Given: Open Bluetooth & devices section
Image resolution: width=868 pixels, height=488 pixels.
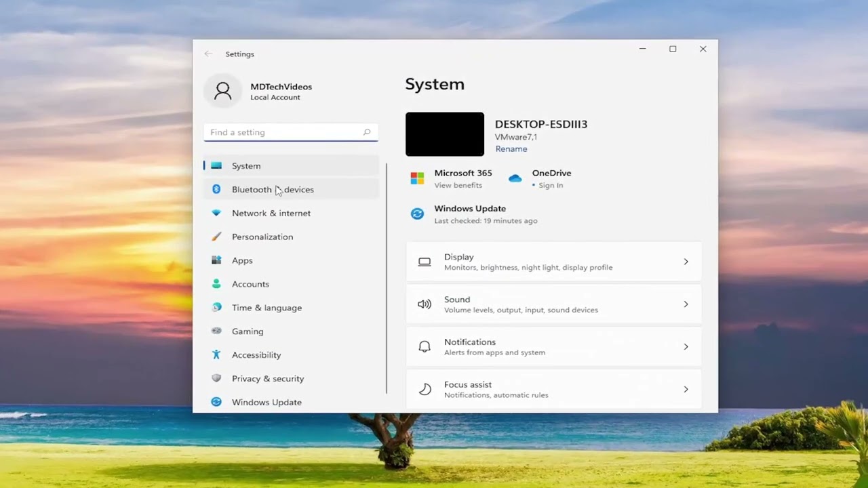Looking at the screenshot, I should [x=291, y=189].
